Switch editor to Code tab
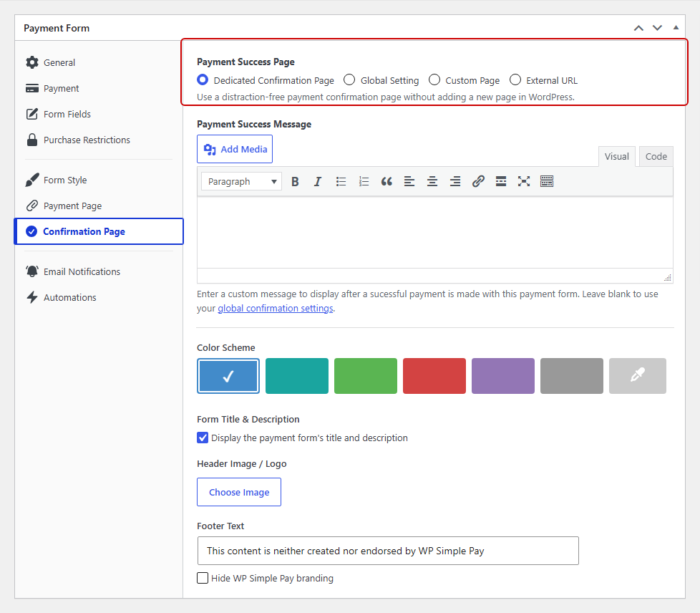Screen dimensions: 700x613 click(656, 156)
